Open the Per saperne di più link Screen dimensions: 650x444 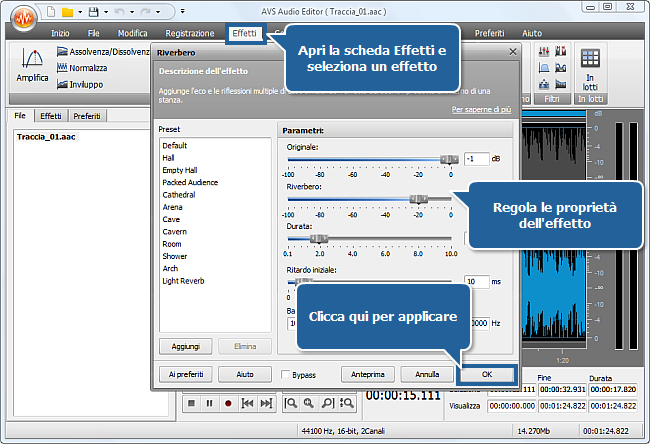click(481, 109)
